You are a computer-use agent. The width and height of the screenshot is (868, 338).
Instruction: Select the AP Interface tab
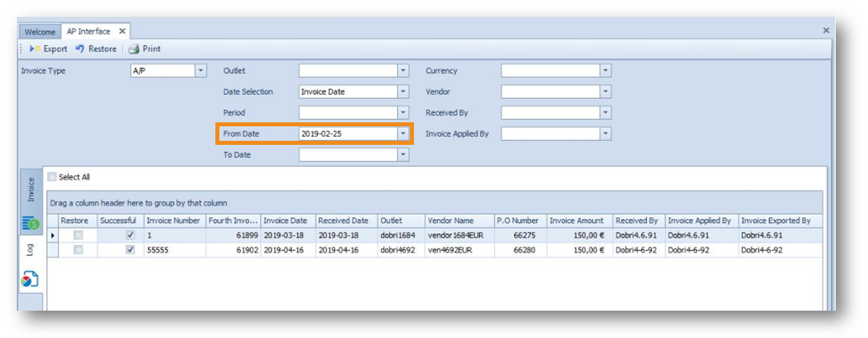(x=90, y=31)
